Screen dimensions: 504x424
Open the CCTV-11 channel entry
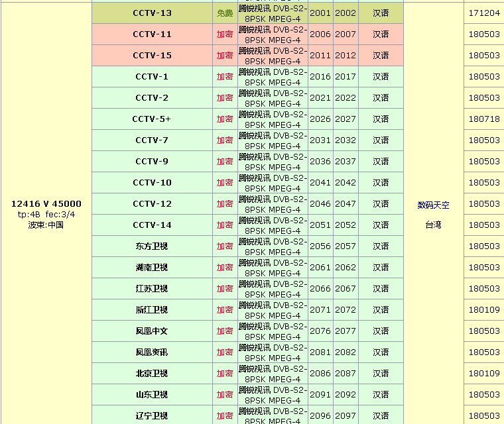(152, 34)
